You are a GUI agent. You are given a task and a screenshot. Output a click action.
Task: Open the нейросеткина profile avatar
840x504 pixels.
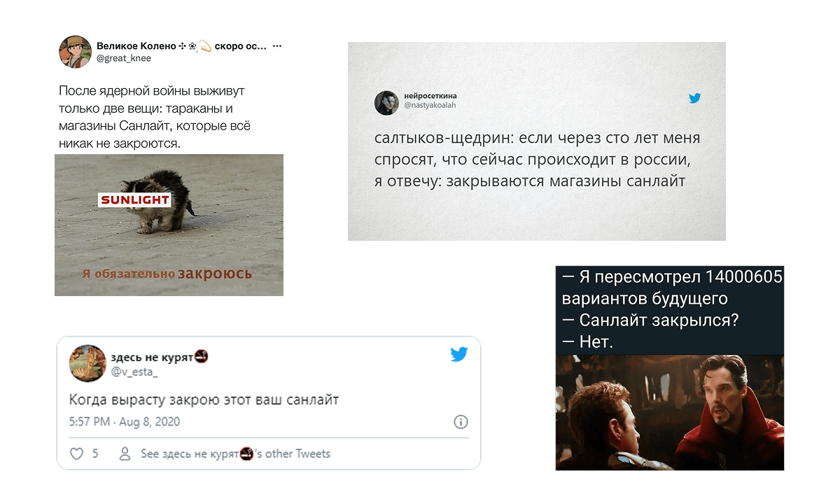coord(386,102)
